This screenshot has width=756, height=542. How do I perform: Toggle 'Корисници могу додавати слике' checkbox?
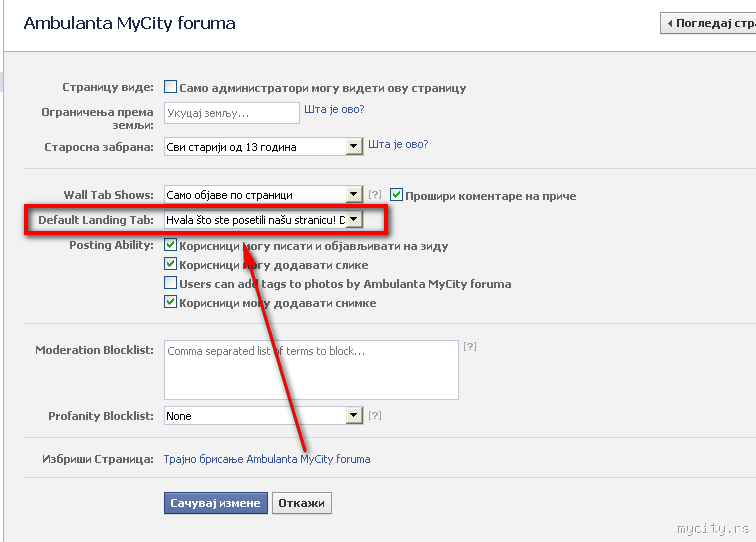pyautogui.click(x=171, y=265)
